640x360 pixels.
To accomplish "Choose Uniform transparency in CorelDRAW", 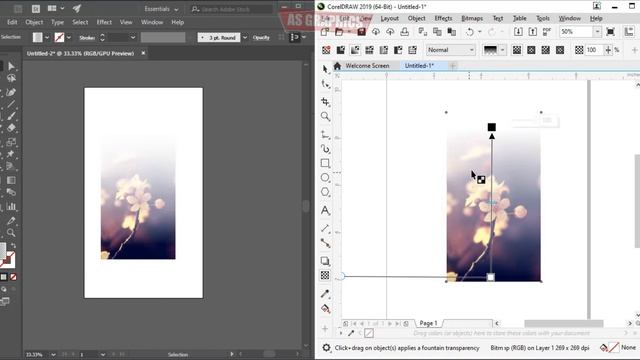I will 340,50.
